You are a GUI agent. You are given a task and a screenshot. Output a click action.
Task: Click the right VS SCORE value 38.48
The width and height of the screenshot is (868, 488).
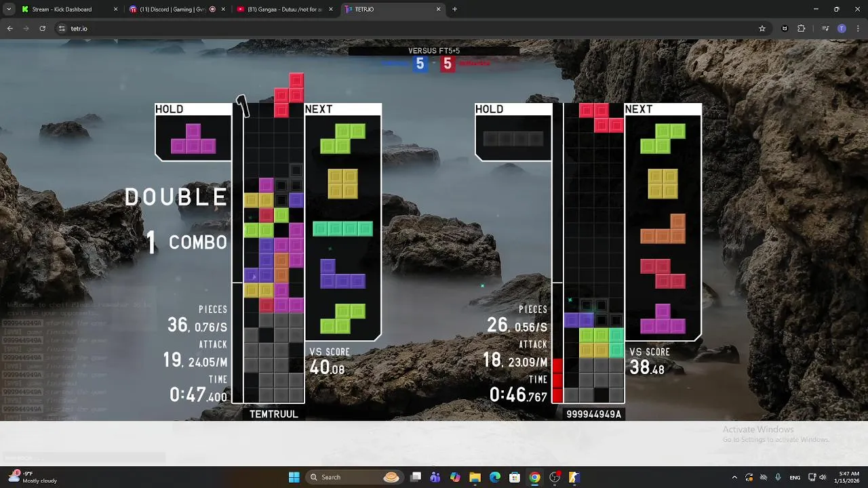pyautogui.click(x=647, y=368)
